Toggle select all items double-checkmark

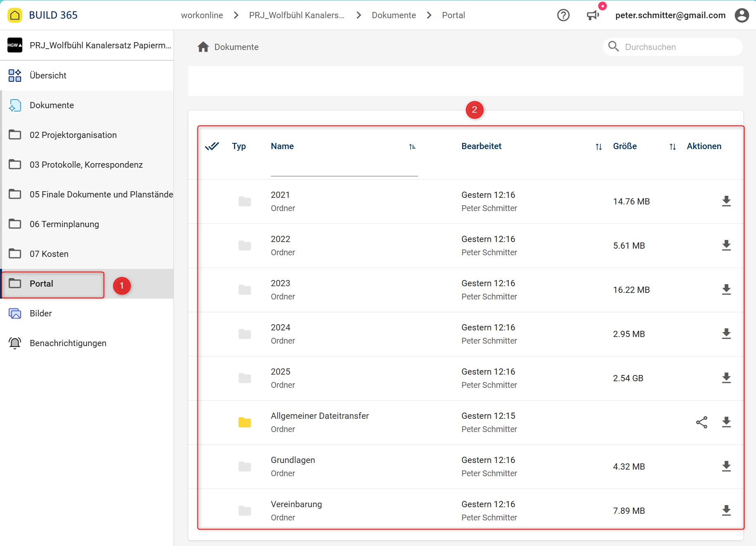pyautogui.click(x=212, y=146)
